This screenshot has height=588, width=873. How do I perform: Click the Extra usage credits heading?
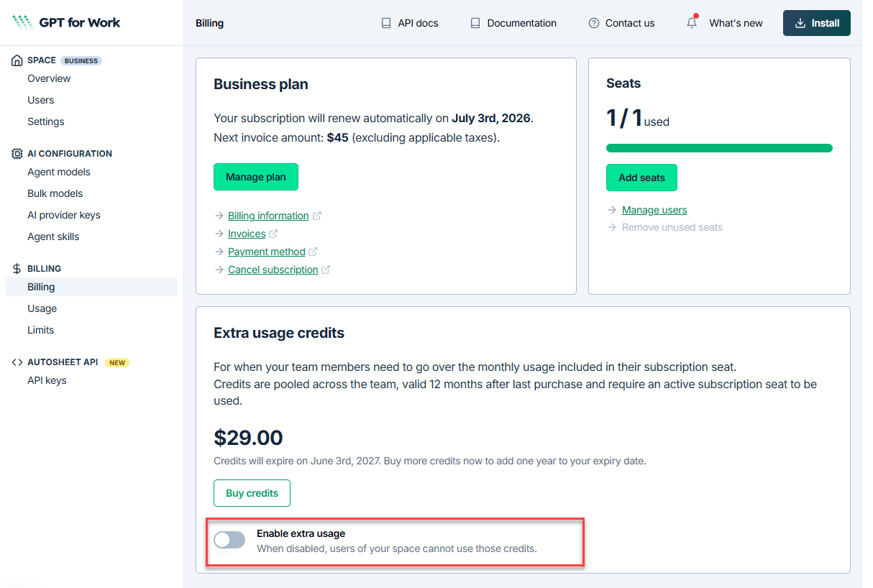[279, 333]
